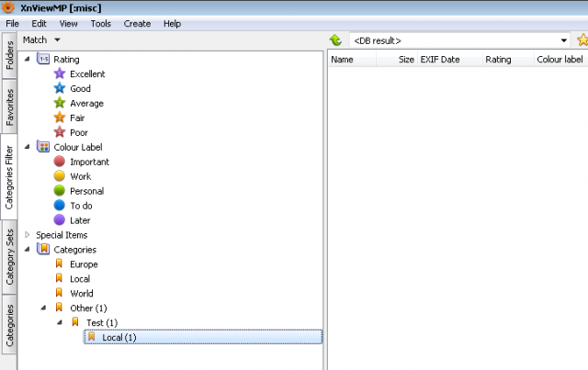
Task: Click the Europe category bookmark icon
Action: (59, 263)
